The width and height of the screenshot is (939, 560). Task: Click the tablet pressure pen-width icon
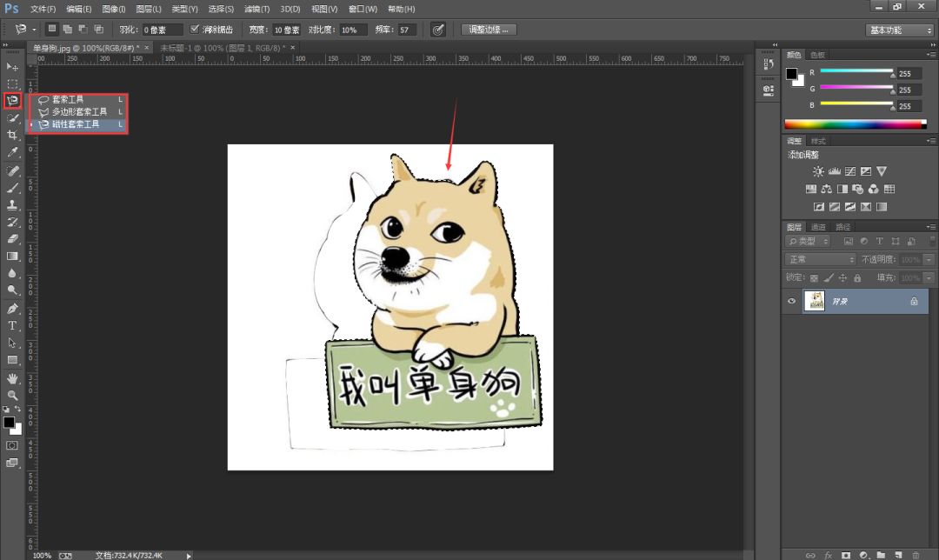[x=438, y=30]
